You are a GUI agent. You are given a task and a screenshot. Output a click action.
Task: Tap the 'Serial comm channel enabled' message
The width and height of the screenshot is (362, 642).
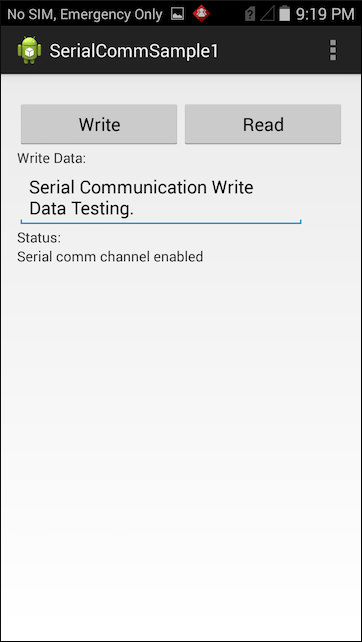tap(110, 257)
